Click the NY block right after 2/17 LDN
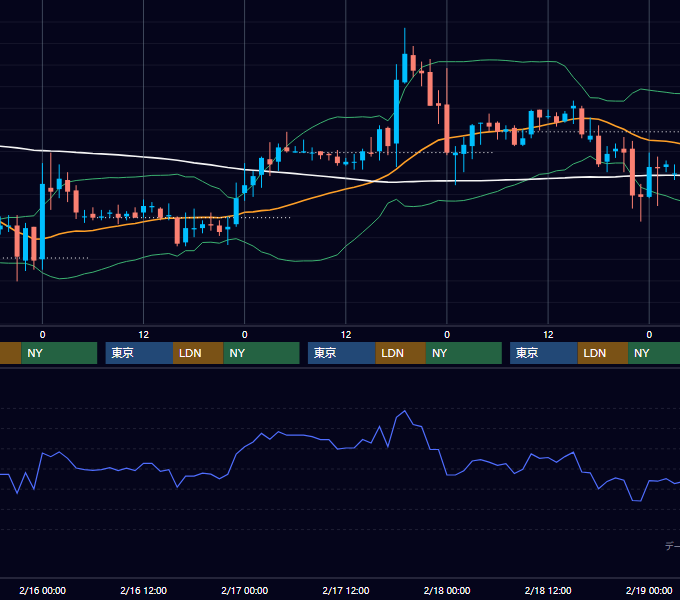The width and height of the screenshot is (680, 600). point(464,353)
